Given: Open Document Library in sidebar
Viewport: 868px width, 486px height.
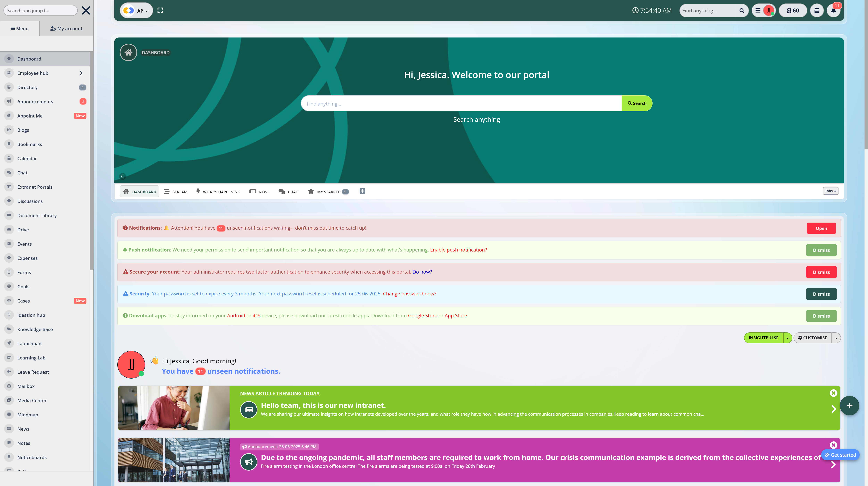Looking at the screenshot, I should (x=45, y=215).
